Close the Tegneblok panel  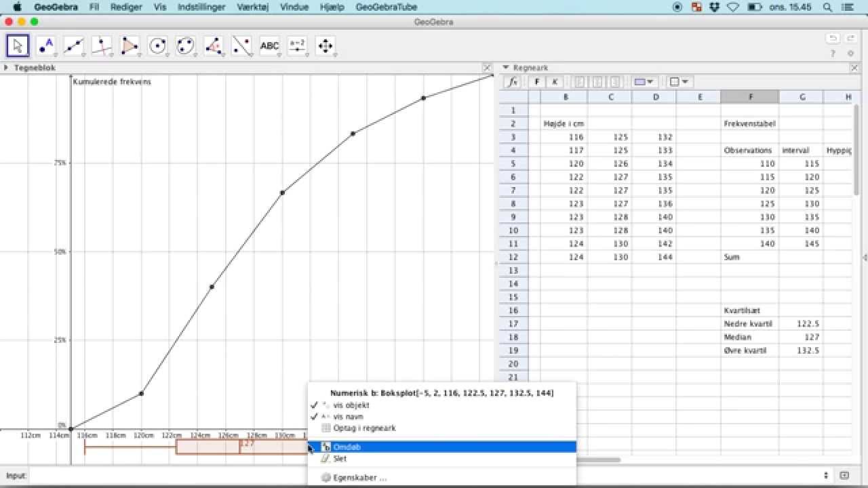487,68
